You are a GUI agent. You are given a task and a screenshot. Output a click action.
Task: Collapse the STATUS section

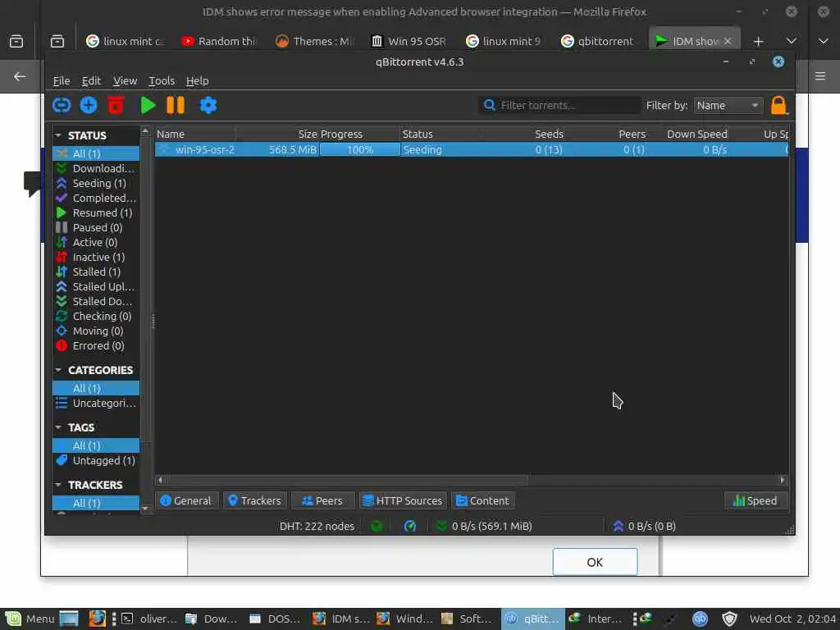point(58,135)
